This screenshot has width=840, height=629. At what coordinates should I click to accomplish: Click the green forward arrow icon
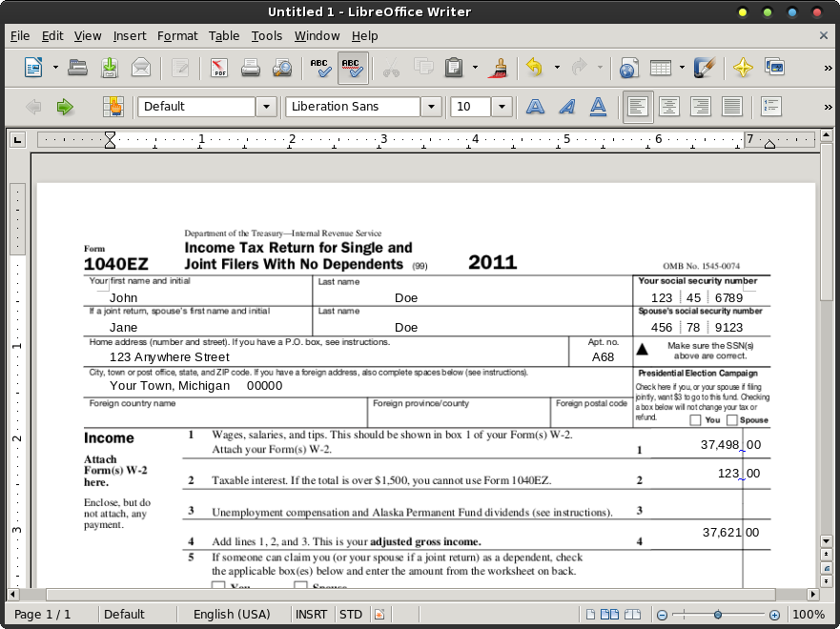click(x=65, y=107)
